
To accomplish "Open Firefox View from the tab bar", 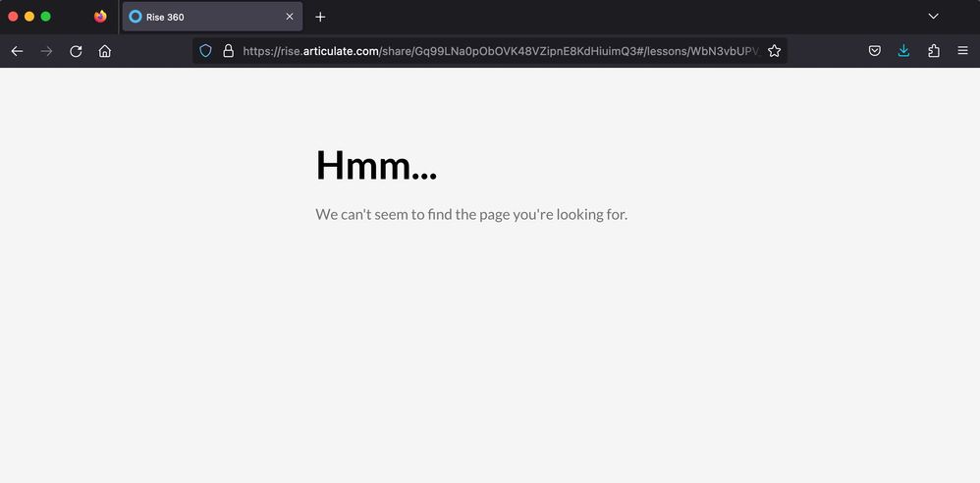I will coord(100,17).
